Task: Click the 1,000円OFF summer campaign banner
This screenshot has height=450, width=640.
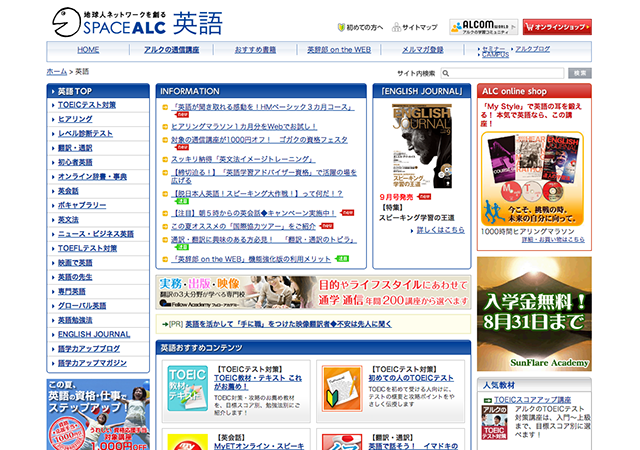Action: click(x=98, y=414)
